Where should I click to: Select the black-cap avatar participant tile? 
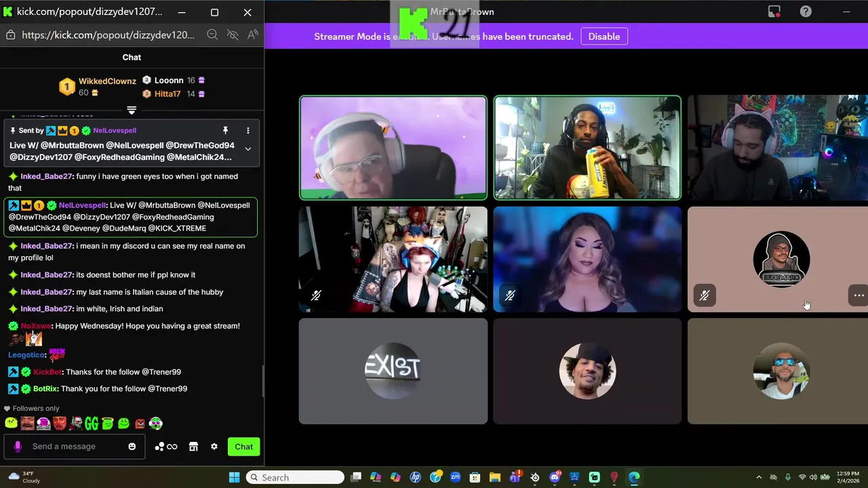[587, 371]
